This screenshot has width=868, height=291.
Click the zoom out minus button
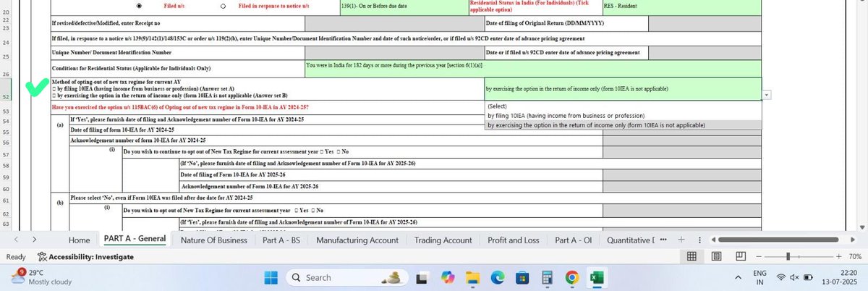[758, 256]
